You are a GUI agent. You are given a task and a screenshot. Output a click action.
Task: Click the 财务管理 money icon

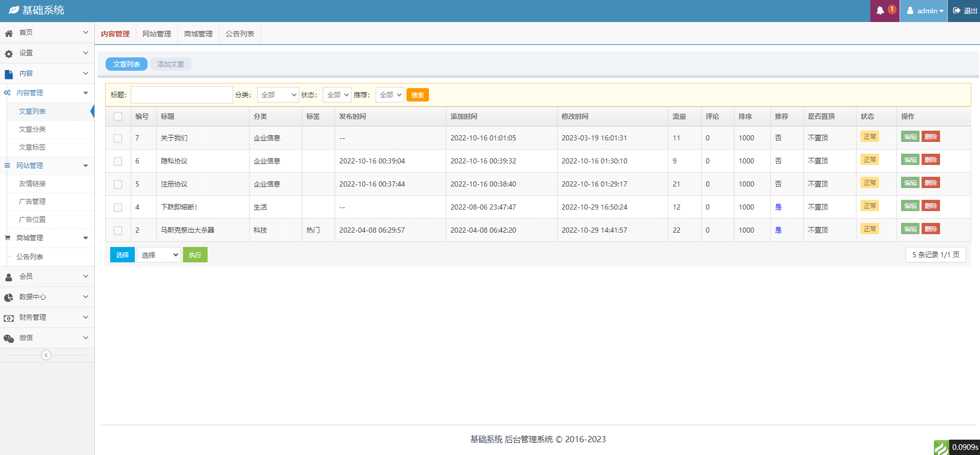(x=9, y=318)
